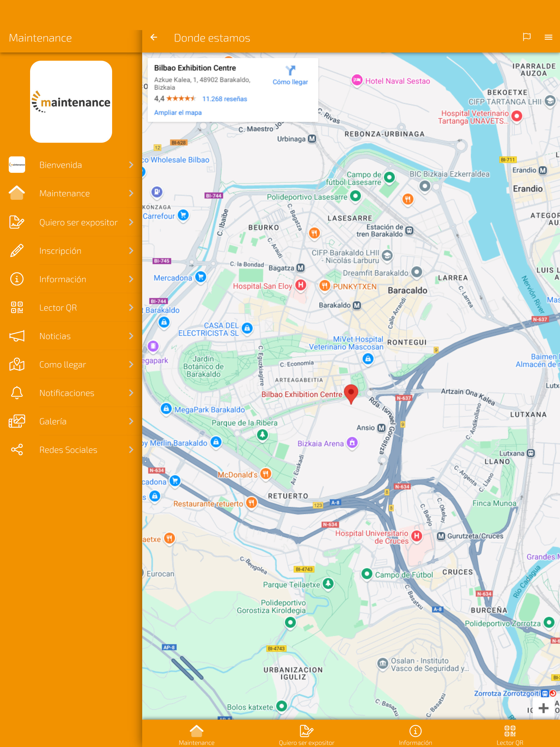The height and width of the screenshot is (747, 560).
Task: Go back using the arrow icon
Action: click(154, 37)
